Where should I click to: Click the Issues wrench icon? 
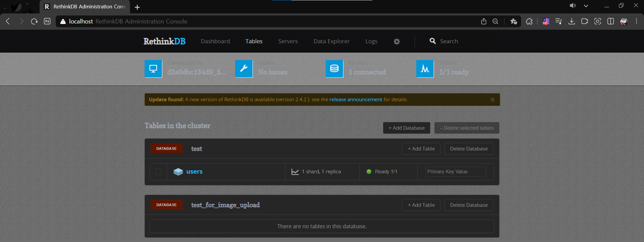(x=244, y=69)
